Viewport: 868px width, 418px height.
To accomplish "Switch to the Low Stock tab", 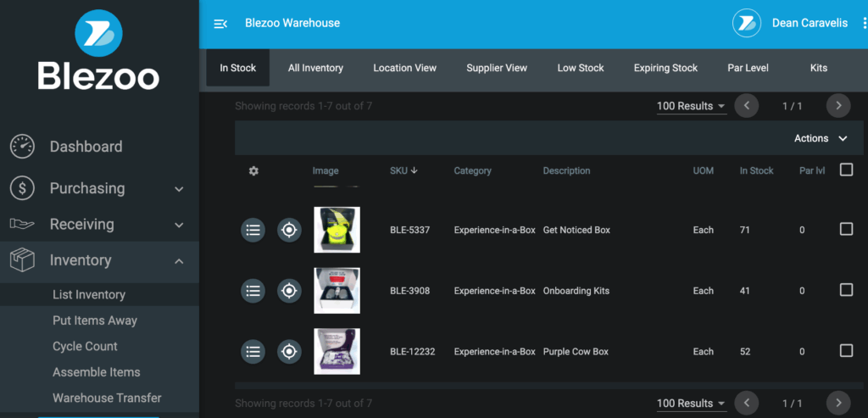I will (x=580, y=68).
